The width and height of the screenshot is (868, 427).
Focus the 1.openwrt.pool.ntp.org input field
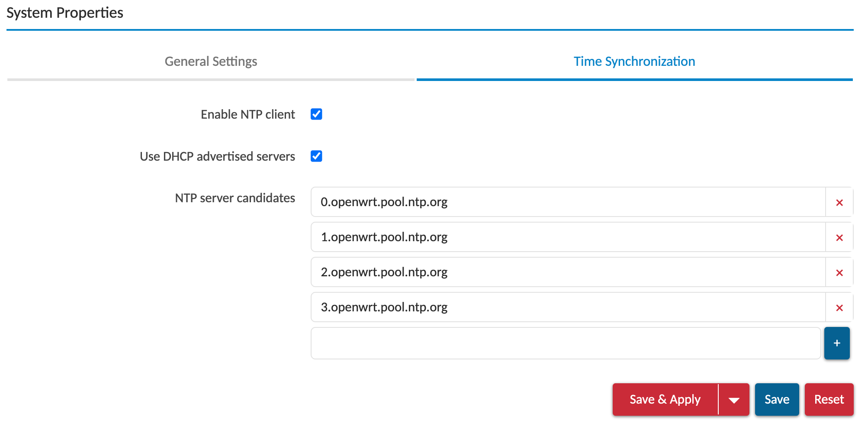(568, 237)
